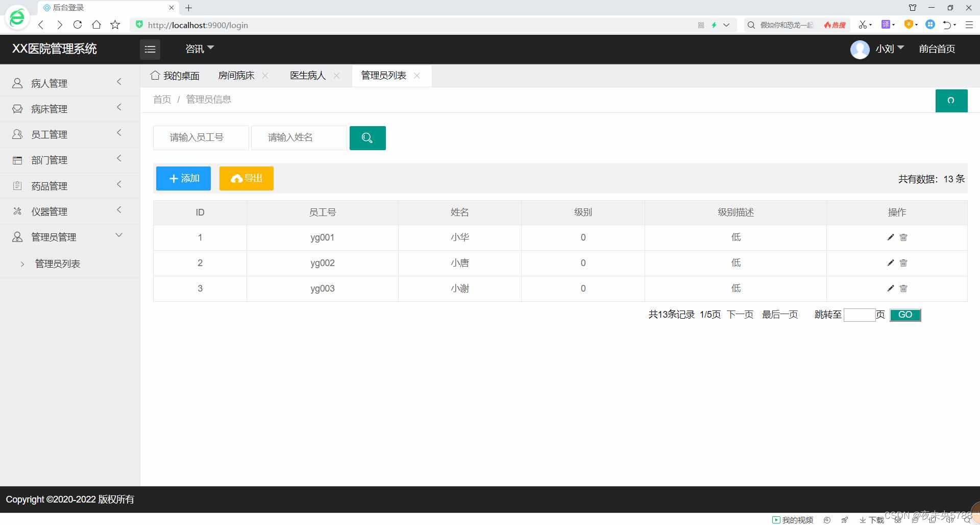Expand 仪器管理 sidebar menu
This screenshot has width=980, height=525.
[70, 211]
